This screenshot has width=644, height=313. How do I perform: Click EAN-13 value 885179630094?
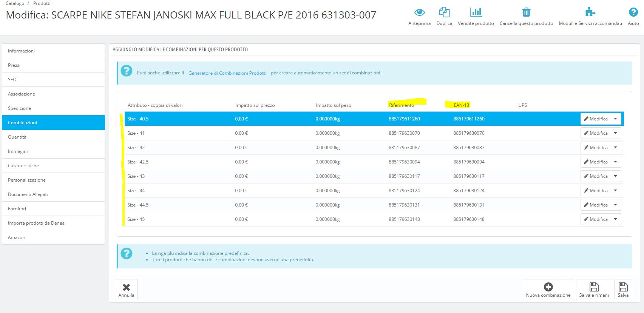[469, 162]
